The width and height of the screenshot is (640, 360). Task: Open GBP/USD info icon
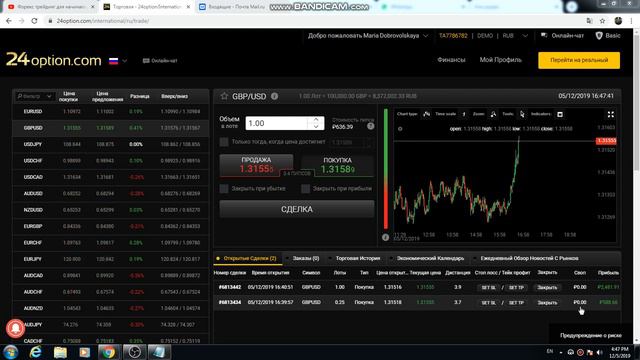point(274,96)
